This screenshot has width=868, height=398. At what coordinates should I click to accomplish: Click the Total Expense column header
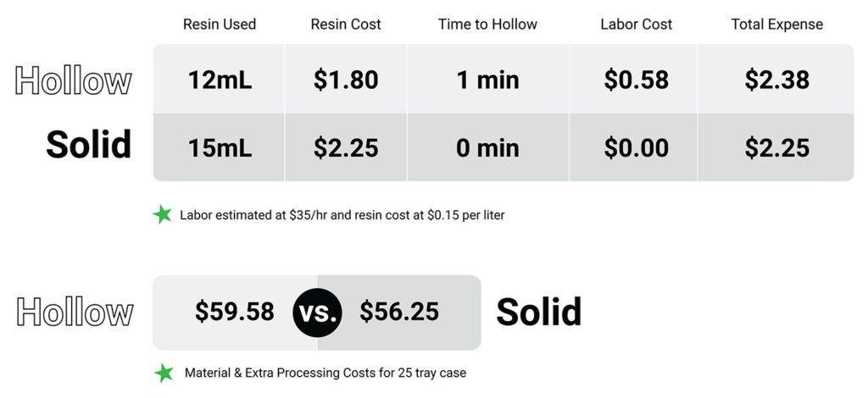[776, 25]
